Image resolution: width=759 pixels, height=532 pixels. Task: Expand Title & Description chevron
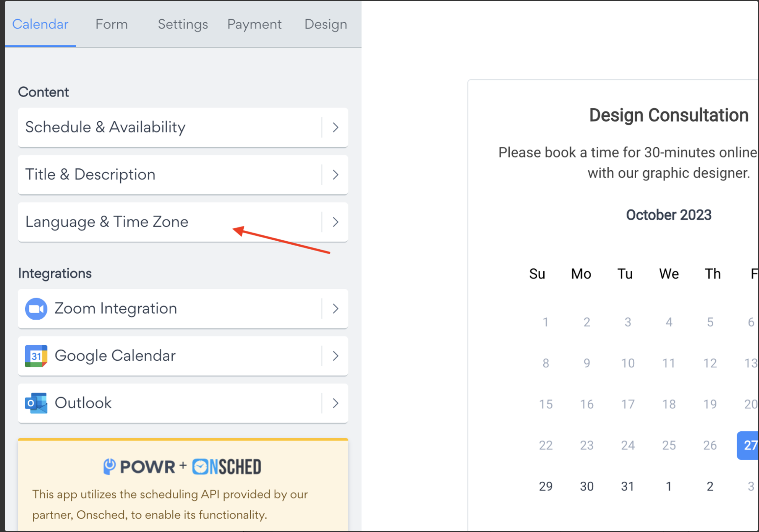click(x=335, y=175)
